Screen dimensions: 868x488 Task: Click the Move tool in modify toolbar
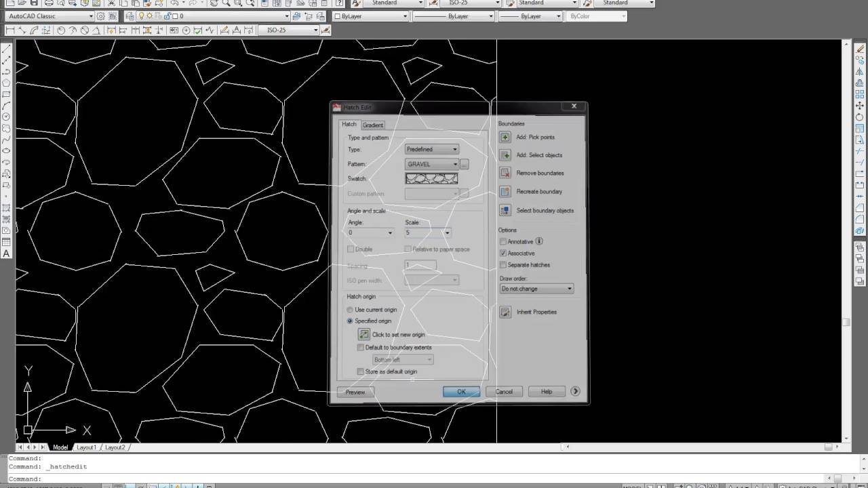860,106
